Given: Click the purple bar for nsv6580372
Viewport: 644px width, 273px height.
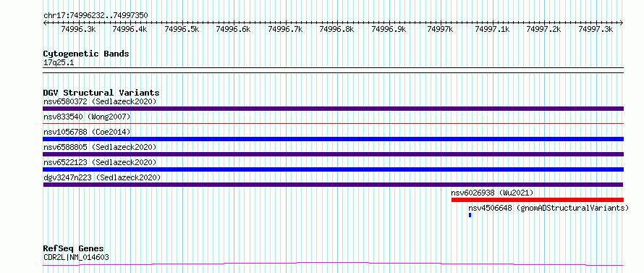Looking at the screenshot, I should 333,109.
